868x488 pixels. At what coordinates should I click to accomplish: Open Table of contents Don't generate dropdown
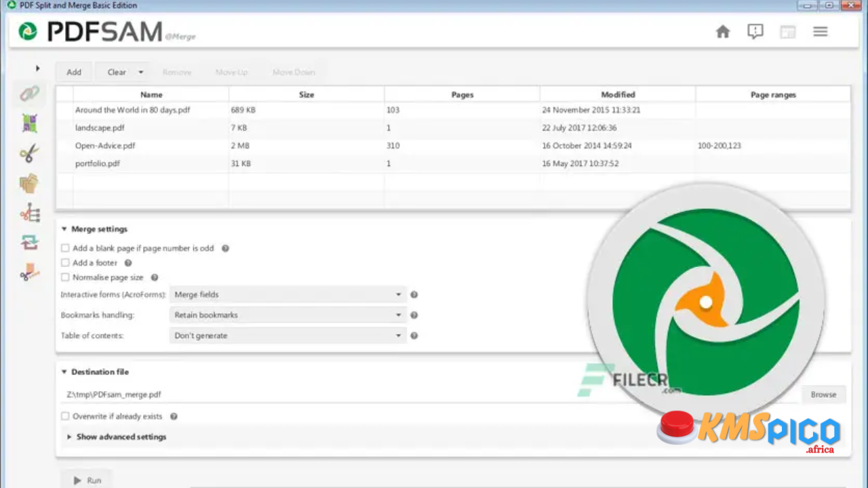(x=288, y=335)
